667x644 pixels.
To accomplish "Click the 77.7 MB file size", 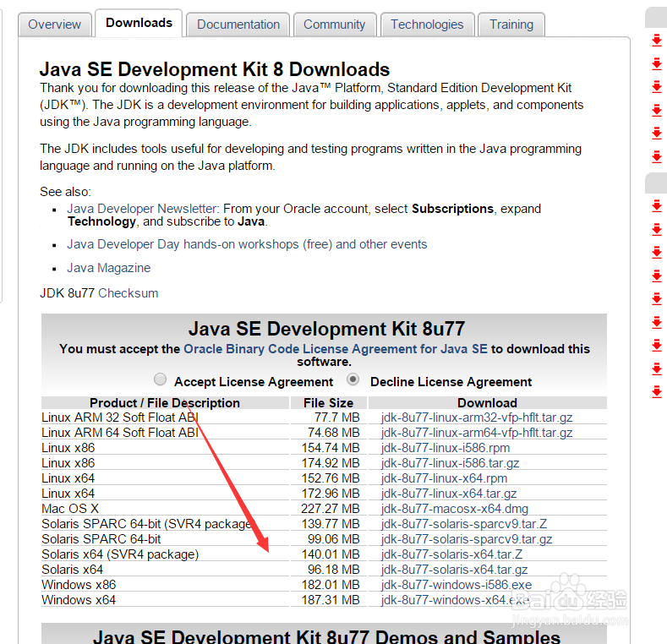I will (x=337, y=418).
